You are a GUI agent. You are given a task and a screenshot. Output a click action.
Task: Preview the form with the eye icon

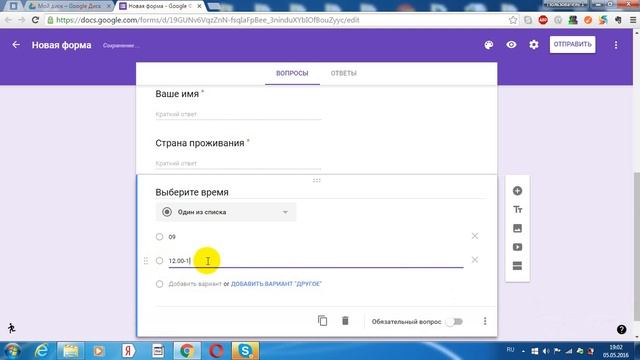[x=511, y=44]
